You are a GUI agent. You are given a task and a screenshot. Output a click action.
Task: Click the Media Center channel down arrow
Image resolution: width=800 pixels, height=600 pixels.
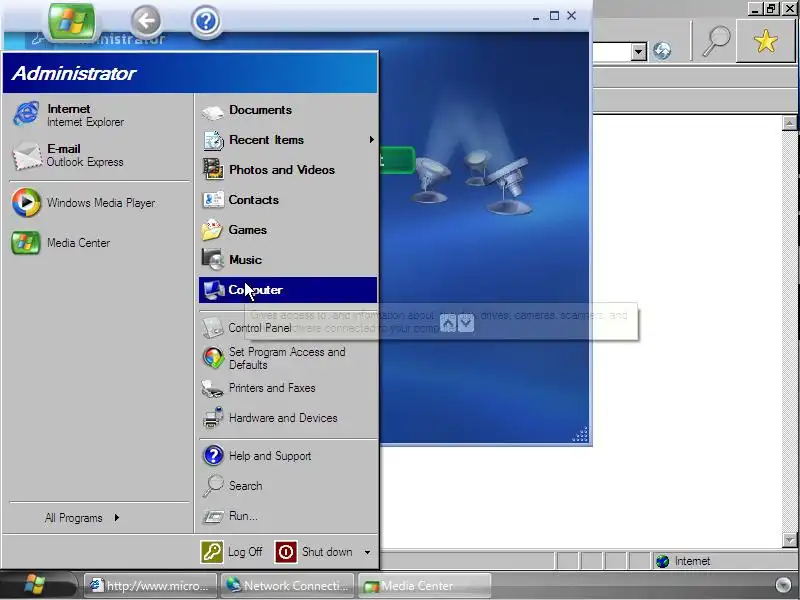click(x=466, y=323)
